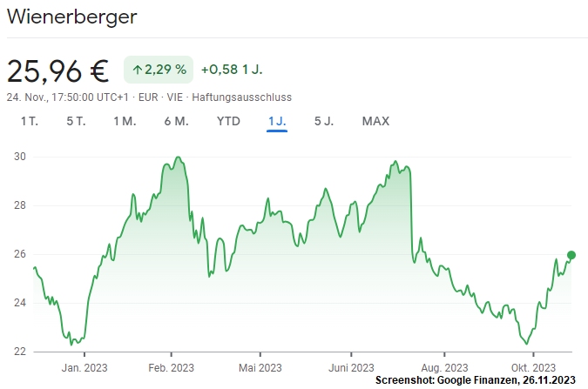Select the 5 T. time range tab
The width and height of the screenshot is (588, 389).
coord(76,122)
